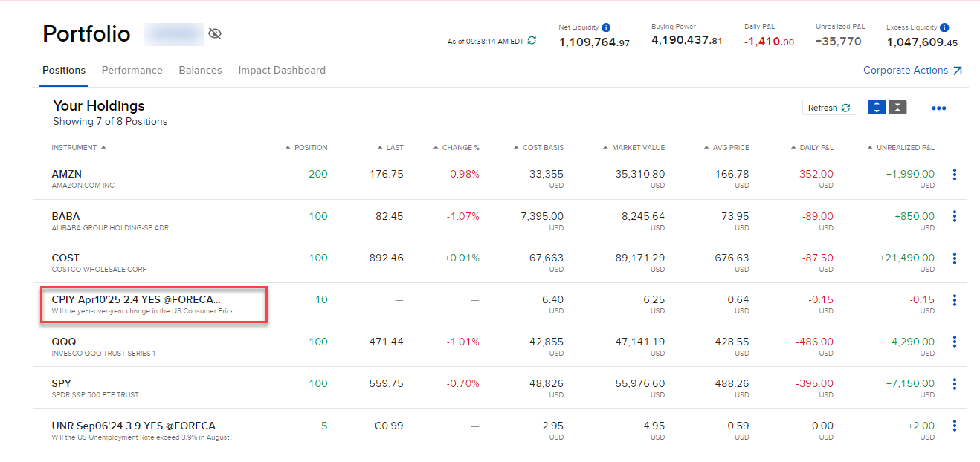Sort by CHANGE % column header
The width and height of the screenshot is (980, 462).
tap(456, 148)
